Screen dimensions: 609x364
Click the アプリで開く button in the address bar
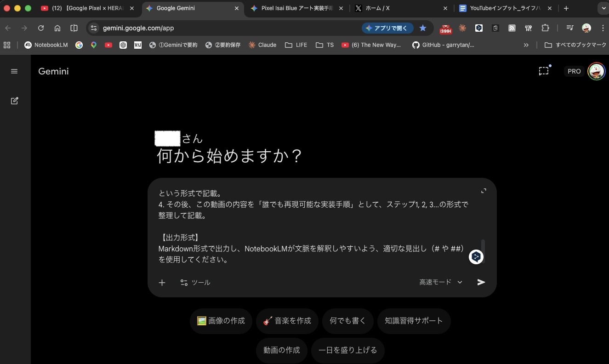click(x=387, y=28)
